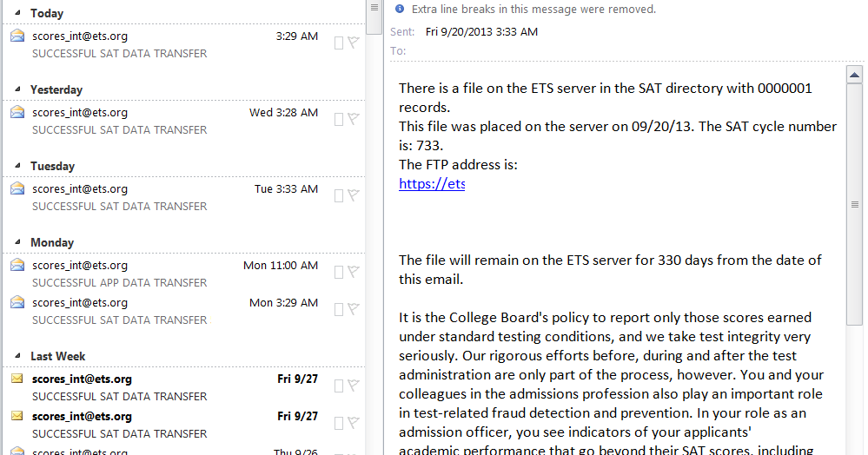Click the envelope icon of the Wed 3:28 AM email

coord(17,113)
